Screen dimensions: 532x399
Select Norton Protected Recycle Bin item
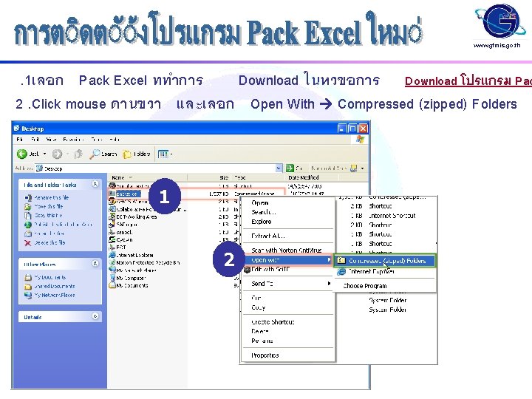click(x=145, y=262)
